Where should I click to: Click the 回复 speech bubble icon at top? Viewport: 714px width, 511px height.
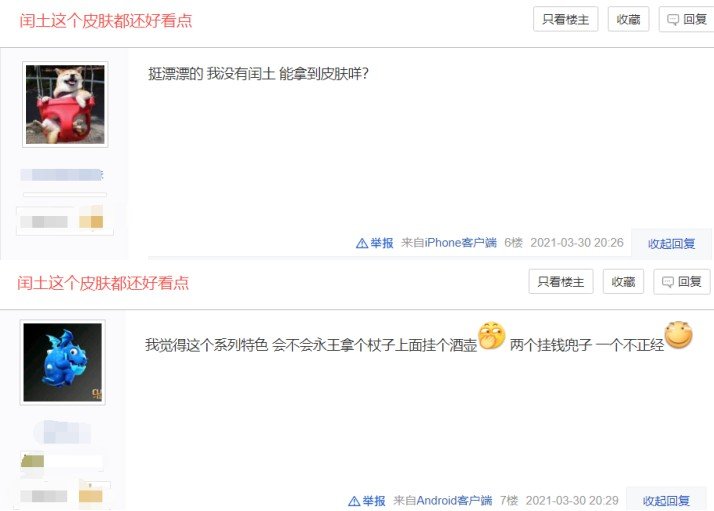point(673,20)
